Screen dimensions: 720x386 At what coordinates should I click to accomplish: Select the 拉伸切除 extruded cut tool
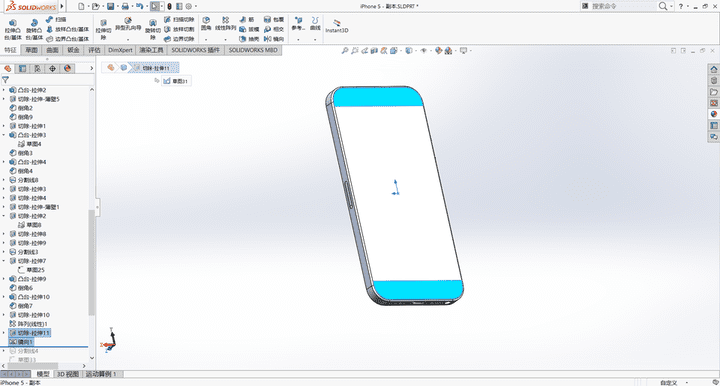click(x=103, y=30)
